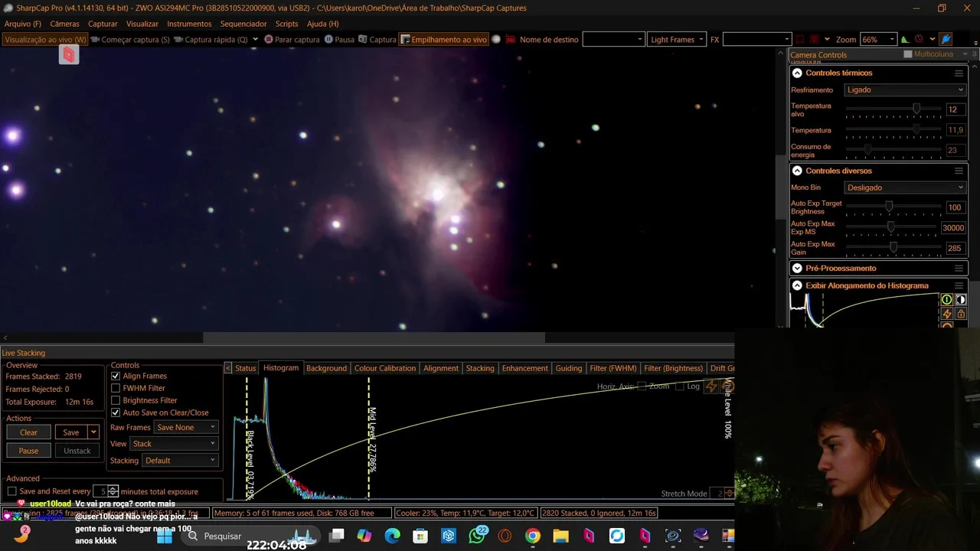Click the red frame-outline icon in the toolbar

(x=800, y=39)
